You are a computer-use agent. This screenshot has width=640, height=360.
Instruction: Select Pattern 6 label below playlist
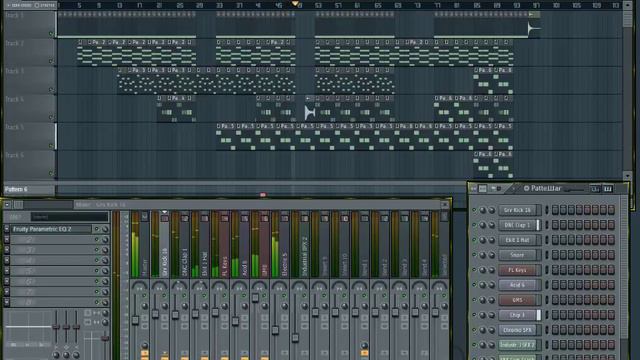pyautogui.click(x=16, y=189)
